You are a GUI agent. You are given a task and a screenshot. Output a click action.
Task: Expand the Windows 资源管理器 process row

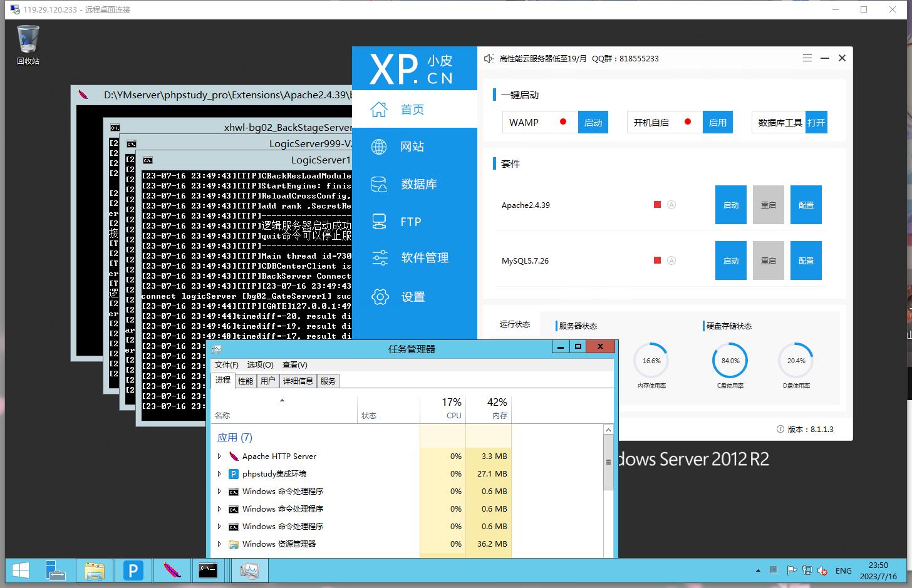coord(219,544)
